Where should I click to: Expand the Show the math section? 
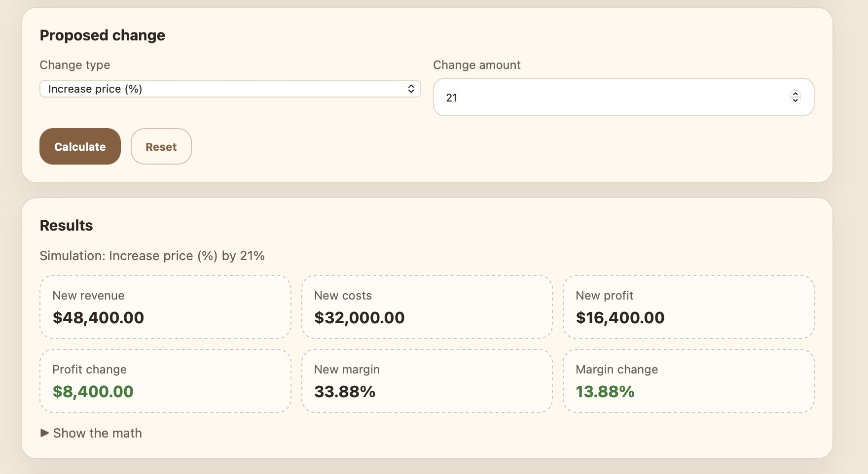pyautogui.click(x=97, y=433)
